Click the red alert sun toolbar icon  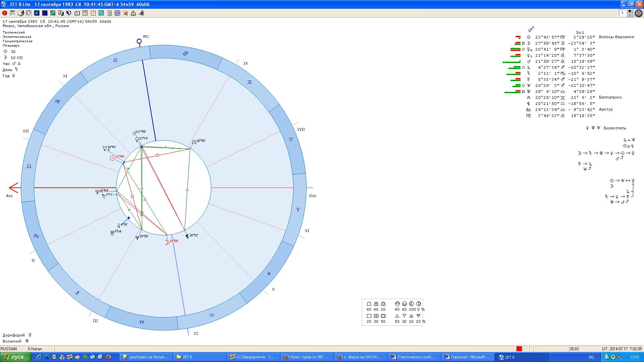coord(5,13)
